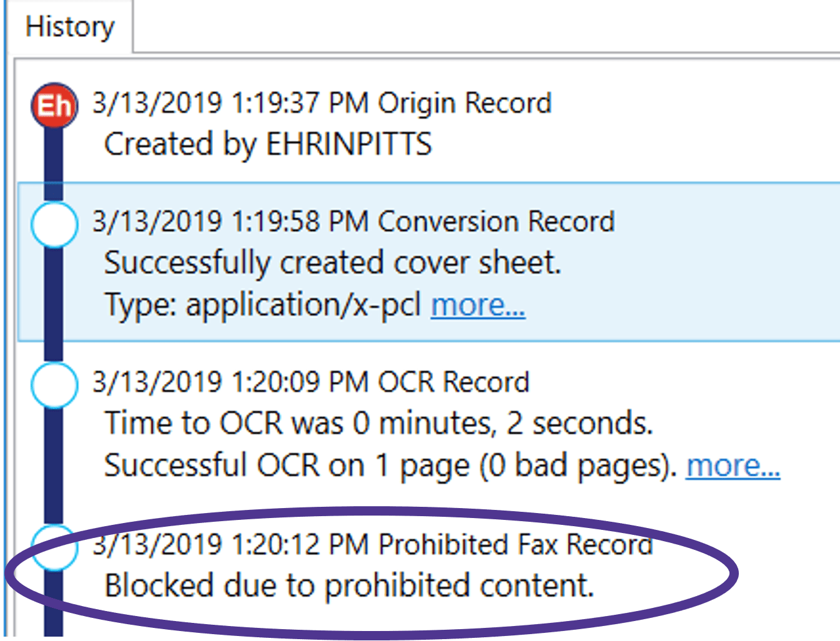Viewport: 840px width, 641px height.
Task: Click the Conversion Record timeline circle
Action: pos(54,225)
